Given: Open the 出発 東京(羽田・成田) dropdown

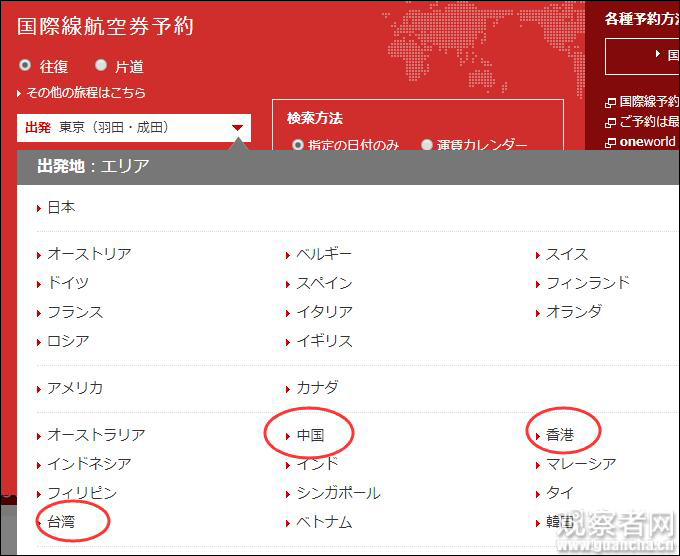Looking at the screenshot, I should [x=134, y=128].
